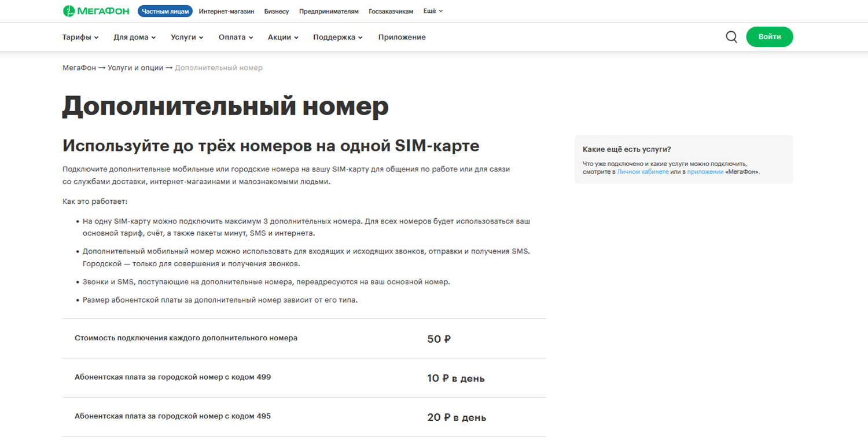
Task: Click the bullet about Размер абонентской платы
Action: pos(220,300)
